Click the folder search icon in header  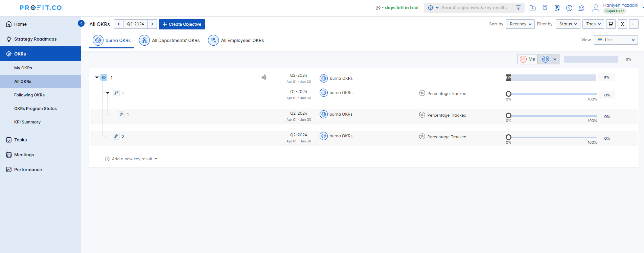[x=533, y=8]
